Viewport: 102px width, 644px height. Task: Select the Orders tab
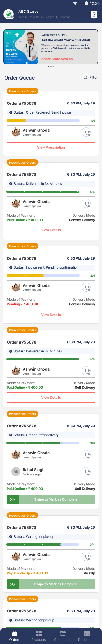click(x=15, y=635)
